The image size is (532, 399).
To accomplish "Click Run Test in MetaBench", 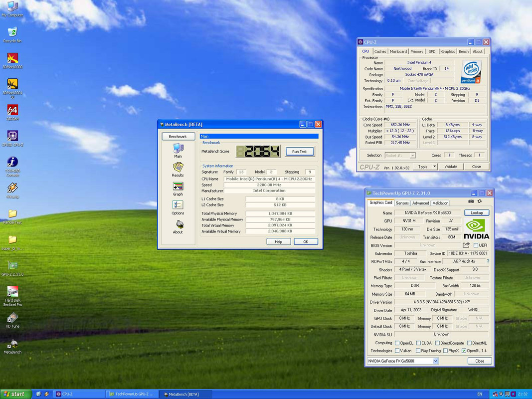I will tap(299, 152).
